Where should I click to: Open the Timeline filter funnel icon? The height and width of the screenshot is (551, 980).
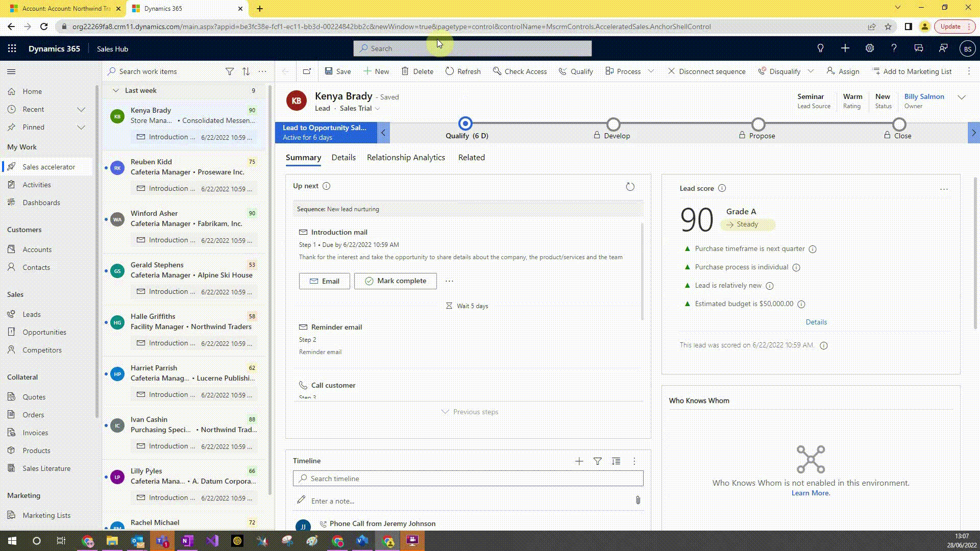597,461
